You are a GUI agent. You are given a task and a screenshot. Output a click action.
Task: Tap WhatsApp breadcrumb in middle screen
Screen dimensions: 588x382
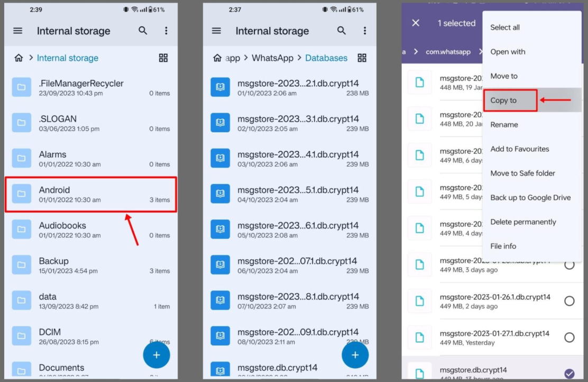[273, 58]
